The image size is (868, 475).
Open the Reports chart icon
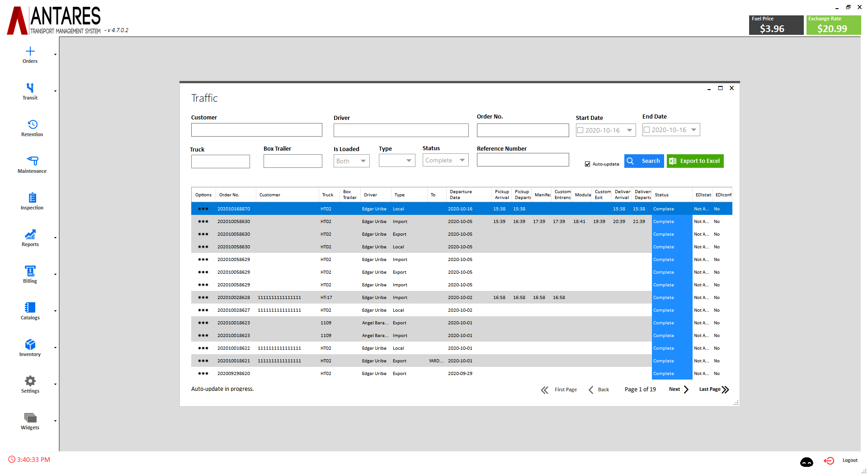(x=30, y=234)
